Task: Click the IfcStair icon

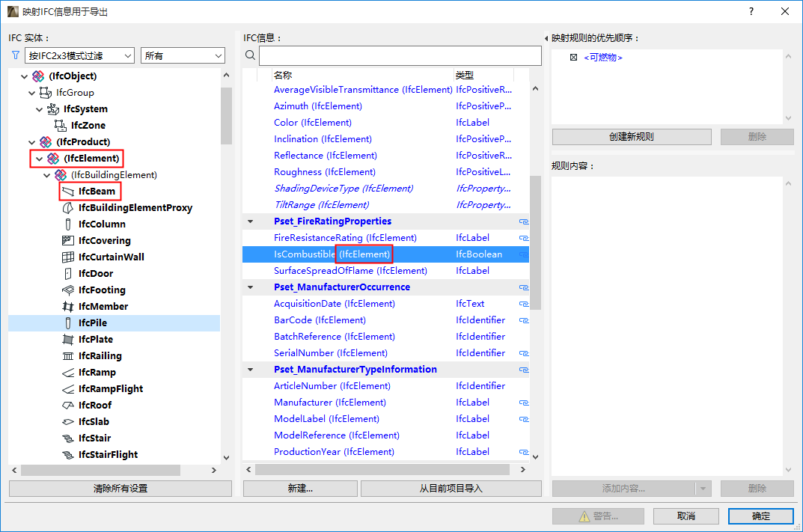Action: [68, 438]
